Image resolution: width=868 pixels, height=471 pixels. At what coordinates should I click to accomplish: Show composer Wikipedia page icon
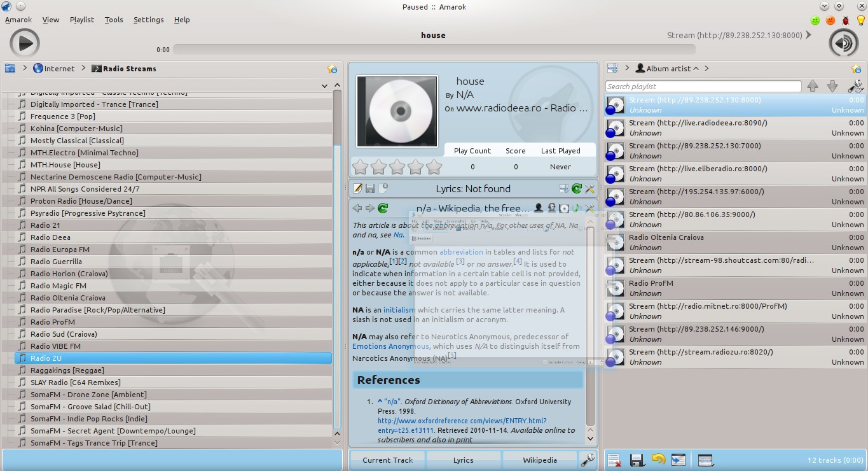pos(551,208)
